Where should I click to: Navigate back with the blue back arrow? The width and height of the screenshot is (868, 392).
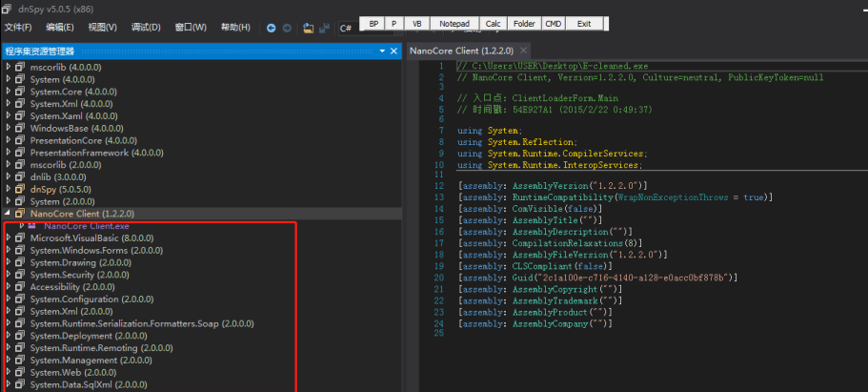point(272,28)
